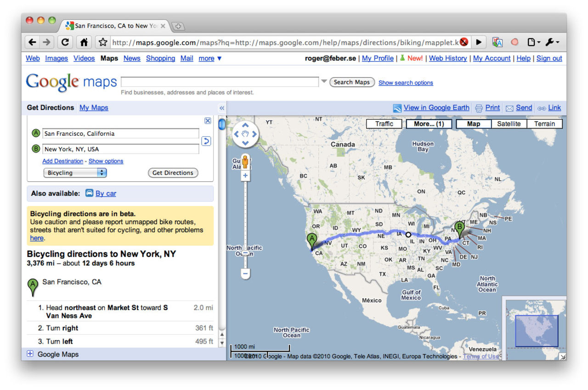This screenshot has height=390, width=588.
Task: Close the directions form box
Action: pyautogui.click(x=208, y=121)
